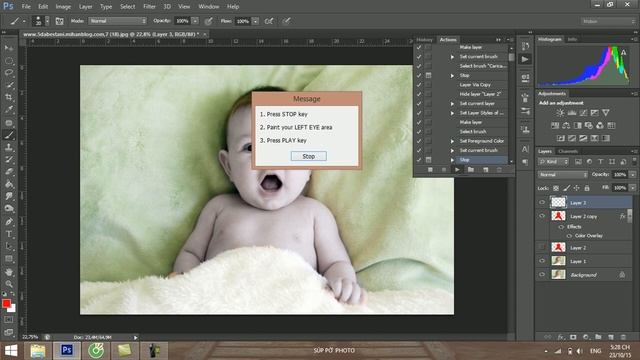Open Flow slider dropdown arrow
The width and height of the screenshot is (640, 360).
256,21
